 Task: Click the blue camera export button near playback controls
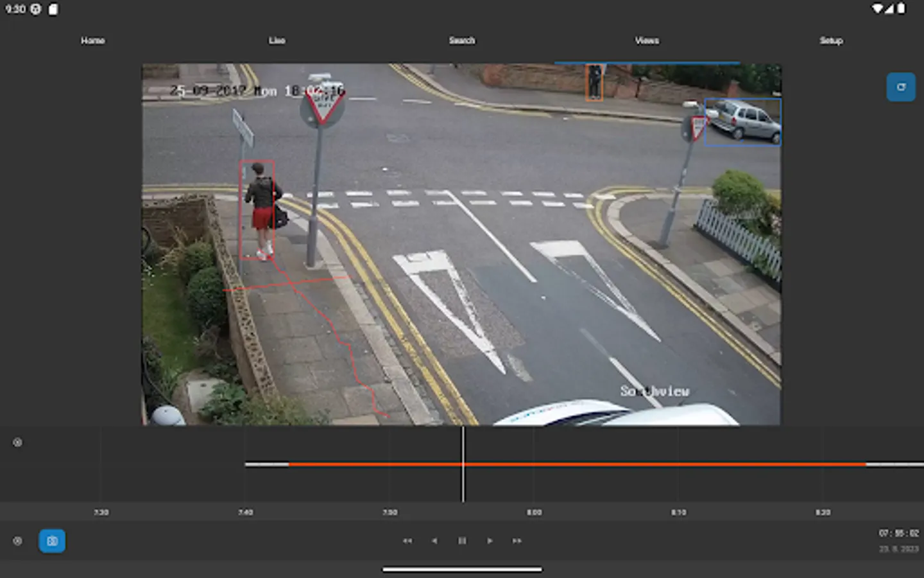(x=52, y=541)
